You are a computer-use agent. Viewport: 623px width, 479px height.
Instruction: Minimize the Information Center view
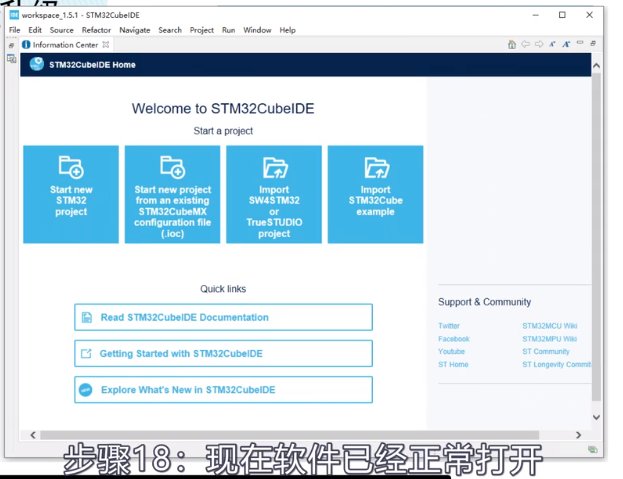point(580,42)
